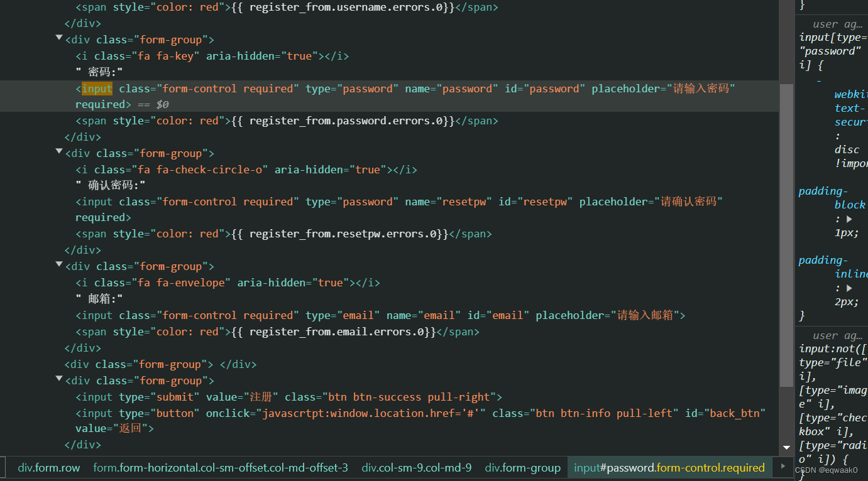Image resolution: width=868 pixels, height=481 pixels.
Task: Select the fa-check-circle-o icon element line
Action: pyautogui.click(x=246, y=170)
